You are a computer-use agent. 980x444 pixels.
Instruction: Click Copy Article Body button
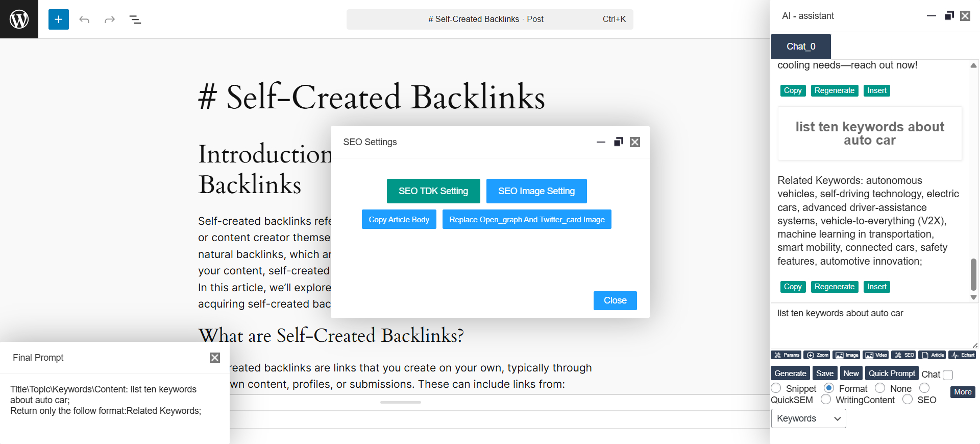(x=399, y=220)
